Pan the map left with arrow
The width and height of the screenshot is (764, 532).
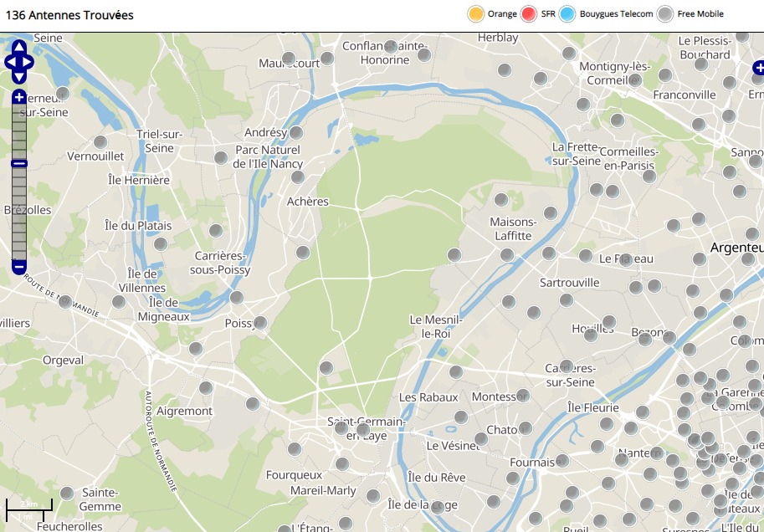(10, 62)
